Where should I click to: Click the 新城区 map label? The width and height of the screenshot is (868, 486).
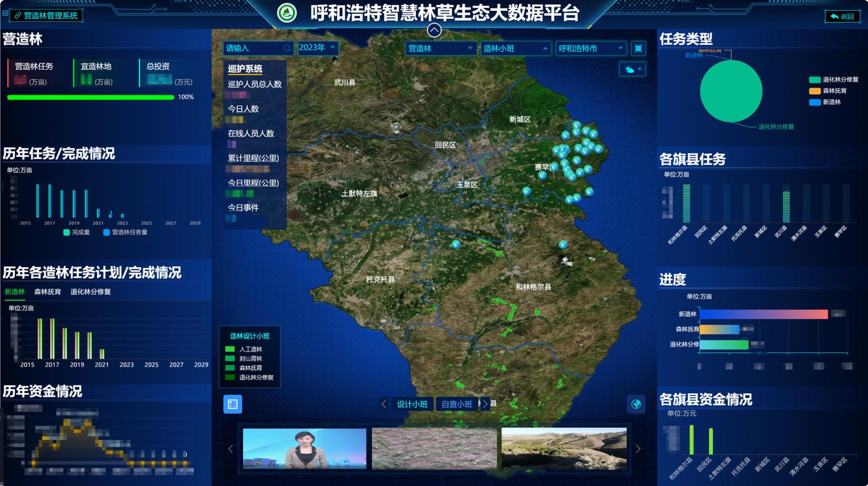(520, 119)
